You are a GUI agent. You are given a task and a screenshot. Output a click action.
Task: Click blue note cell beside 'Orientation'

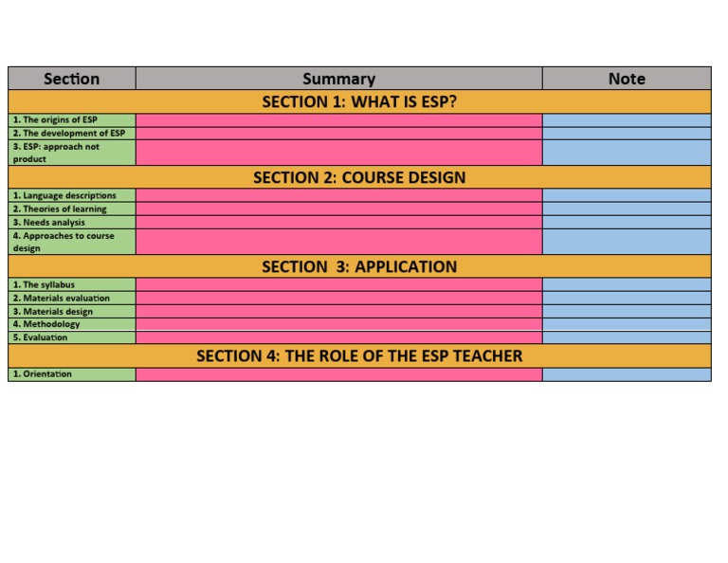point(627,374)
